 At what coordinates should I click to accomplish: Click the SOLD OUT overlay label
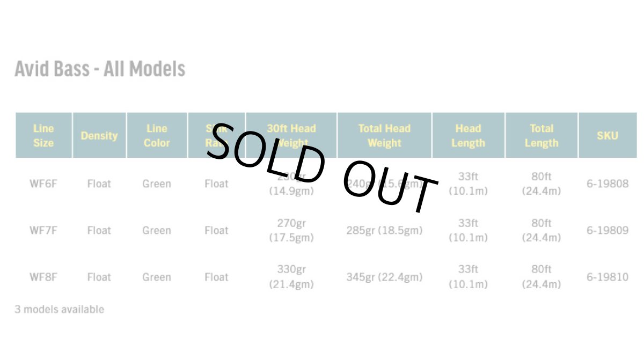point(322,166)
